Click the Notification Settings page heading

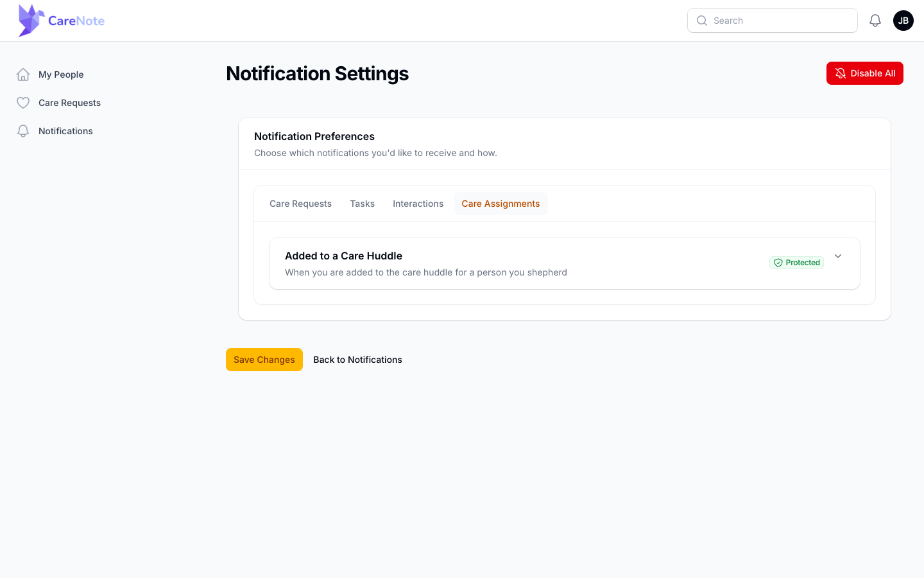tap(317, 73)
